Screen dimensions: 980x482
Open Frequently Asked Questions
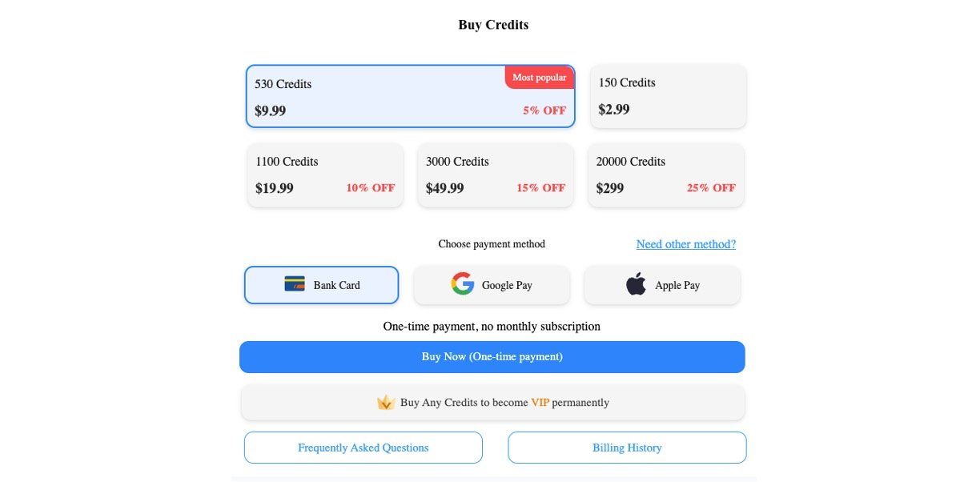pyautogui.click(x=363, y=448)
